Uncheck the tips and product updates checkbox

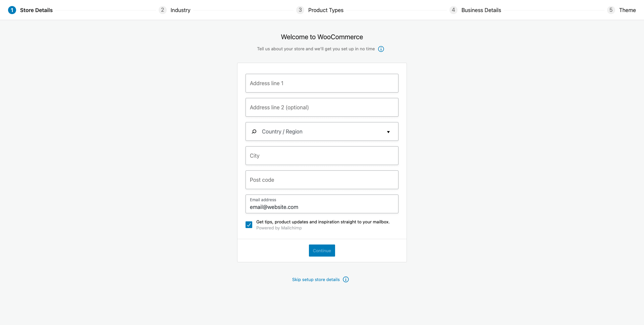(x=249, y=225)
